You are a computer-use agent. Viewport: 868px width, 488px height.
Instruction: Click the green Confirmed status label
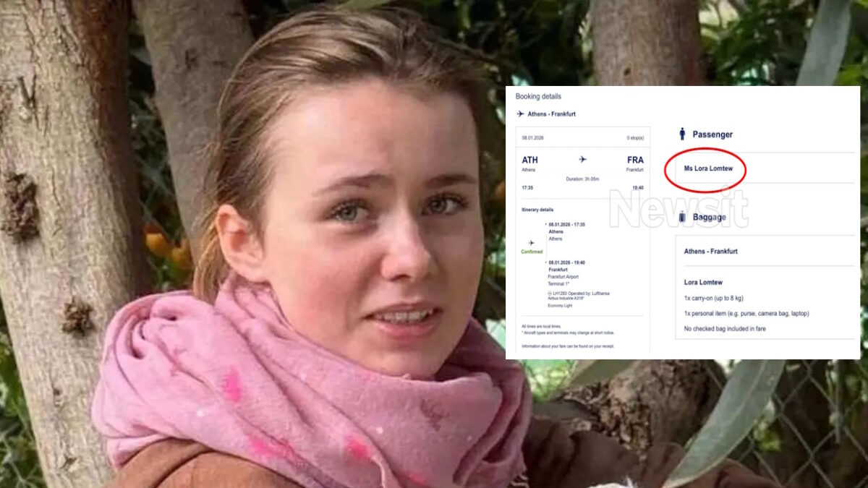[532, 252]
